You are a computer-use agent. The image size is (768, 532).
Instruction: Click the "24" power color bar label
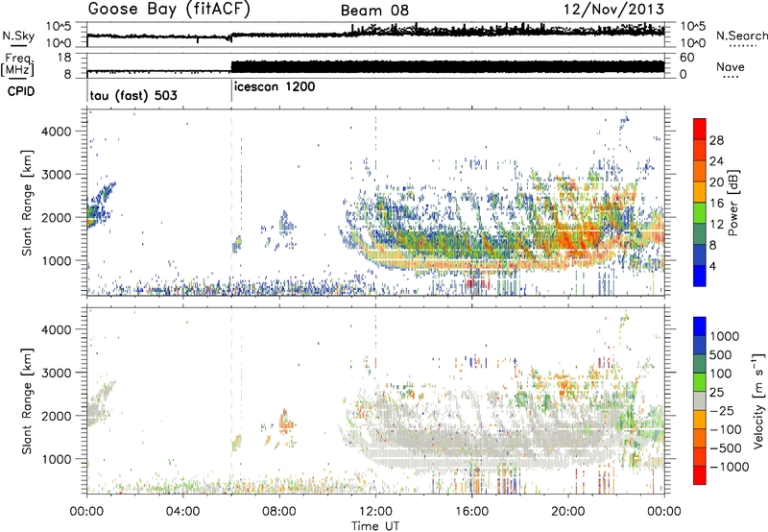pyautogui.click(x=716, y=161)
